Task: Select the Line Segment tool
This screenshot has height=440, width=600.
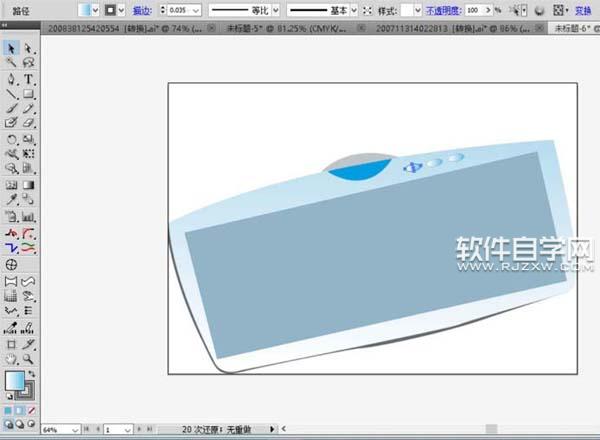Action: tap(11, 94)
